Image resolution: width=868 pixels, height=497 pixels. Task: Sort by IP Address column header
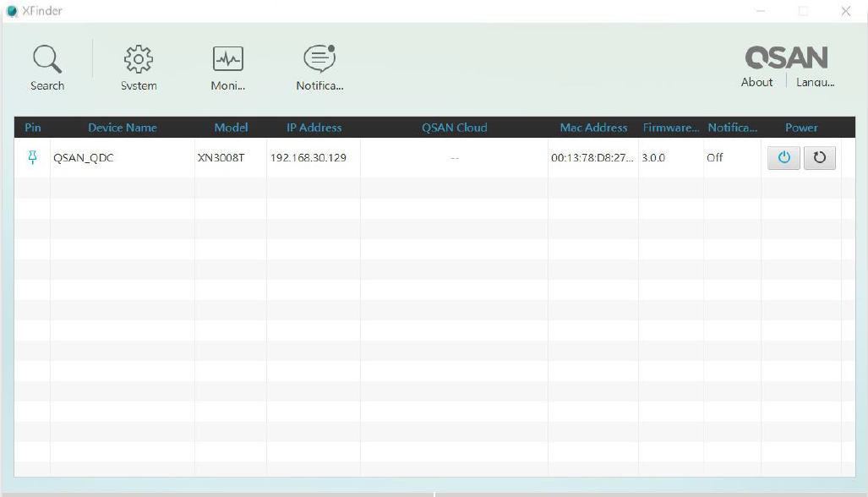(x=314, y=128)
